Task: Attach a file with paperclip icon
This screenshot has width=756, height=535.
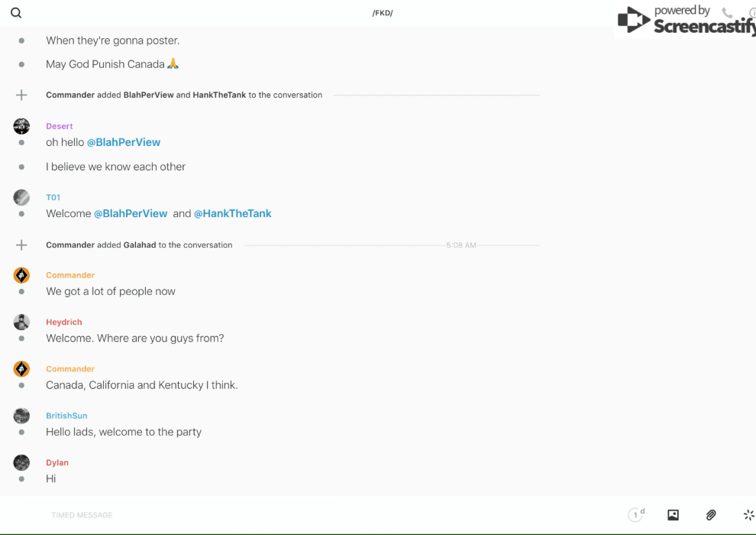Action: pos(711,515)
